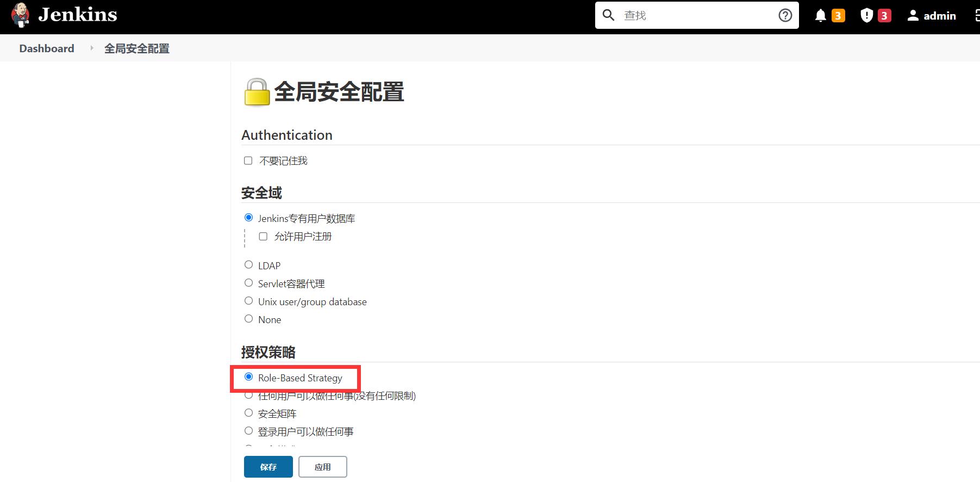Click the 全局安全配置 page heading
The height and width of the screenshot is (482, 980).
coord(339,92)
